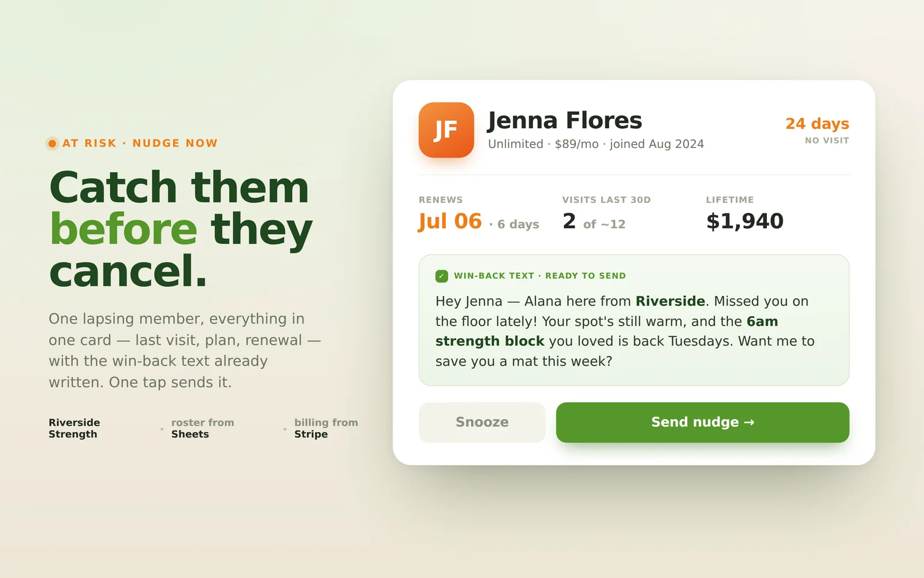
Task: Click the Snooze button
Action: 482,423
